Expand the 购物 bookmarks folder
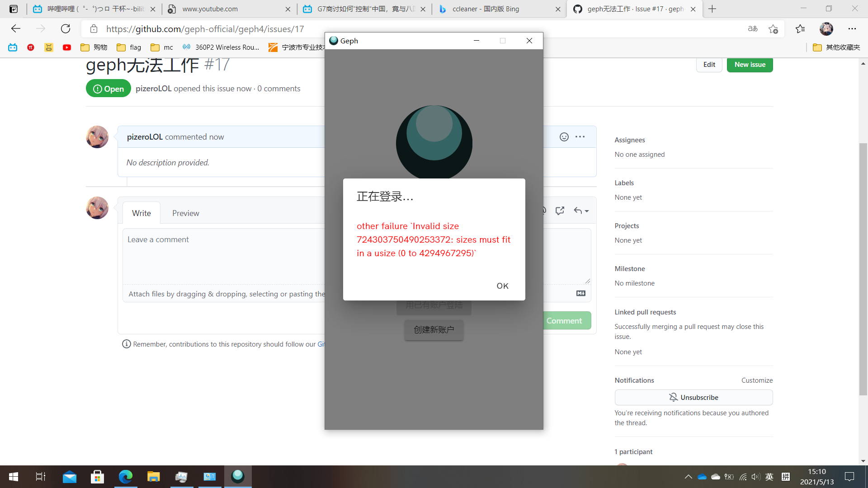Image resolution: width=868 pixels, height=488 pixels. 94,47
